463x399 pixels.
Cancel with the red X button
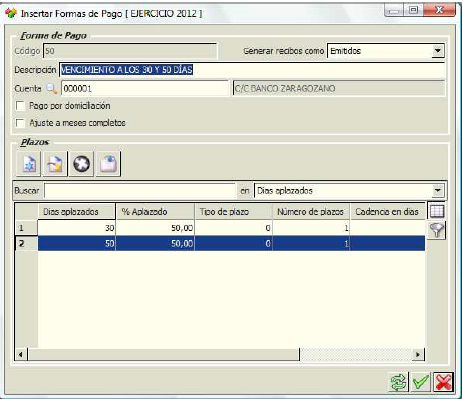point(444,382)
